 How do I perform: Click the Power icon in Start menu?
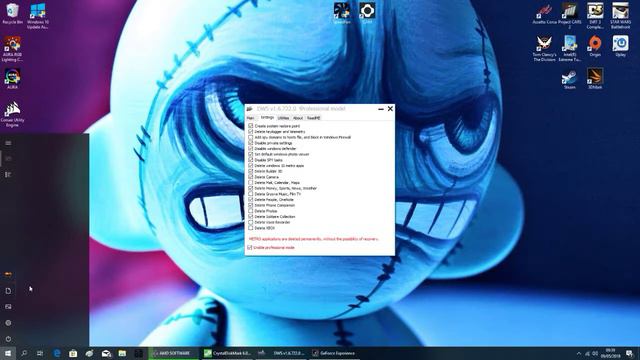tap(8, 339)
